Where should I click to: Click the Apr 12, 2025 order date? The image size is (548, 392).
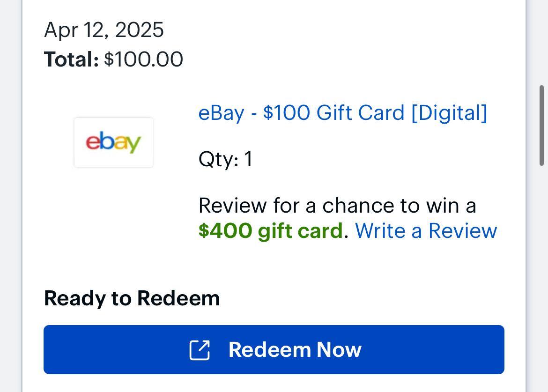point(104,30)
